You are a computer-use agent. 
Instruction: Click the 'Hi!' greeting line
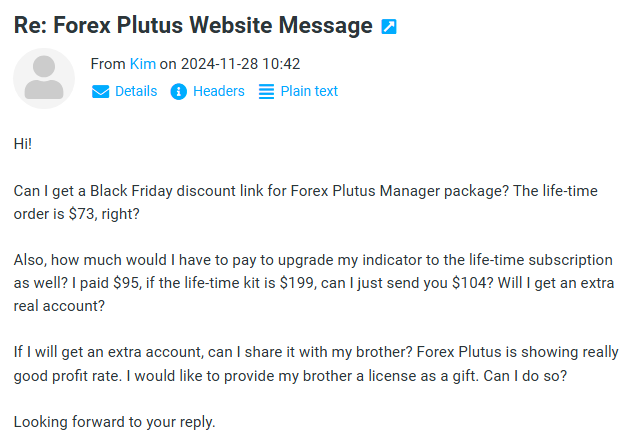23,143
